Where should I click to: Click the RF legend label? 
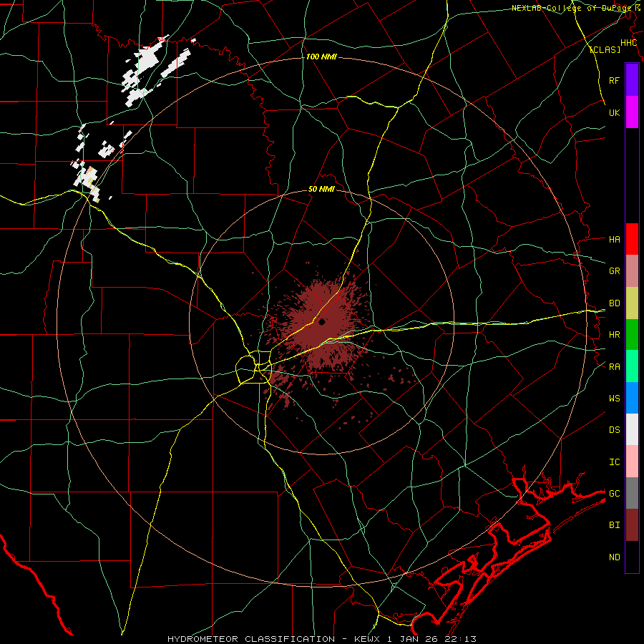(x=614, y=80)
